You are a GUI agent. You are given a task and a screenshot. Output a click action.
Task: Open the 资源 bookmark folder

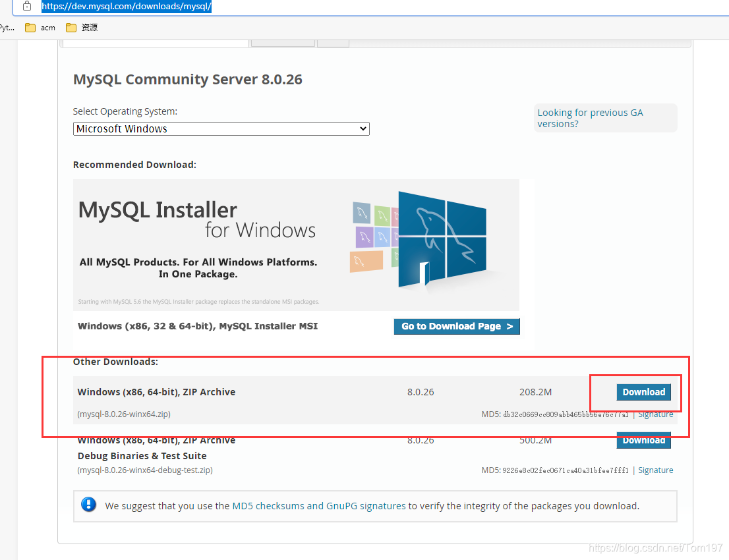click(82, 28)
